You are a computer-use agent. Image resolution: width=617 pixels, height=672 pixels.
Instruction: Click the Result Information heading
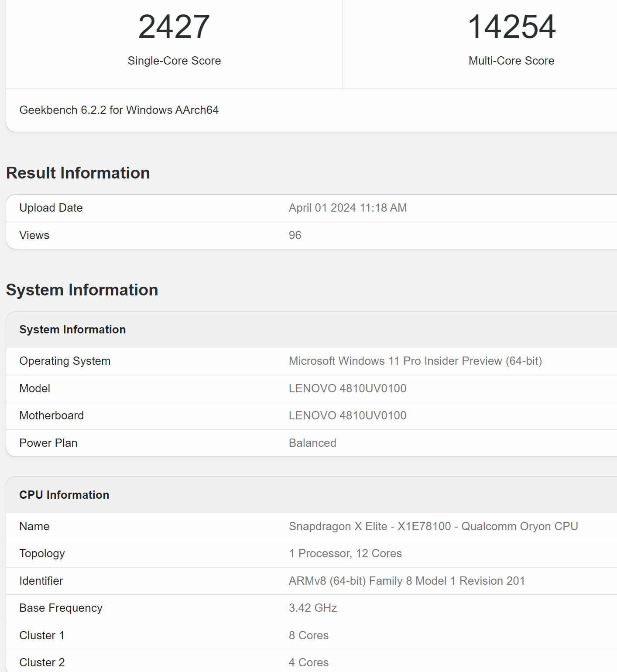click(78, 173)
